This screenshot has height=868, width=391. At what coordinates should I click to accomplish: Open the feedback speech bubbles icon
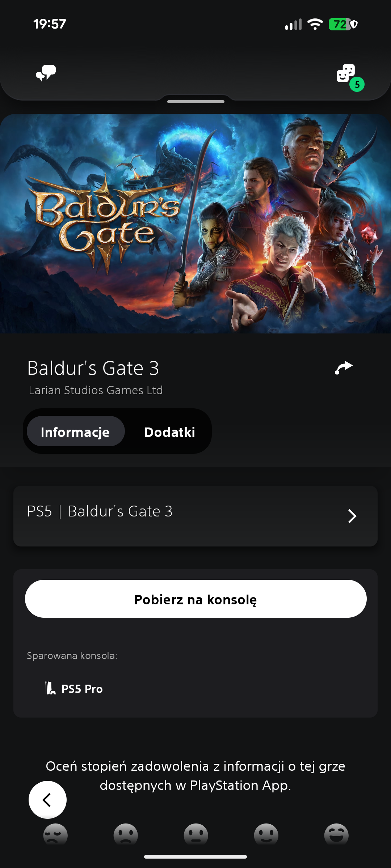pyautogui.click(x=46, y=73)
